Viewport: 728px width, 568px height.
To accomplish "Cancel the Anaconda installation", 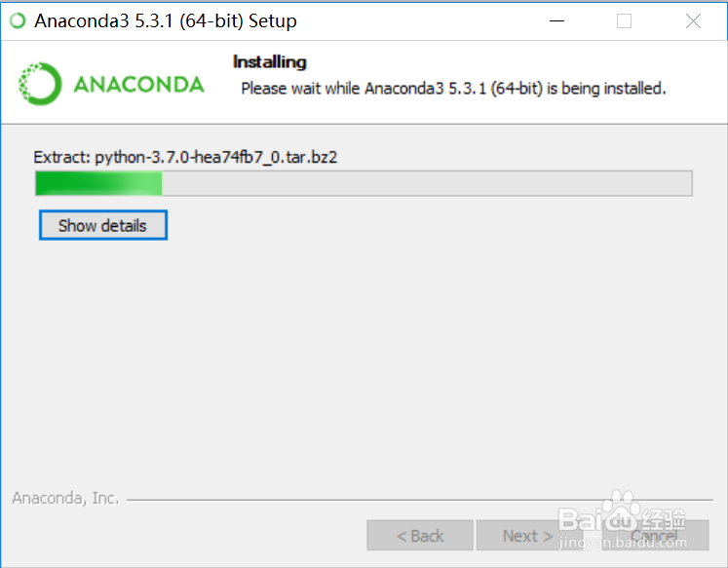I will (x=655, y=536).
